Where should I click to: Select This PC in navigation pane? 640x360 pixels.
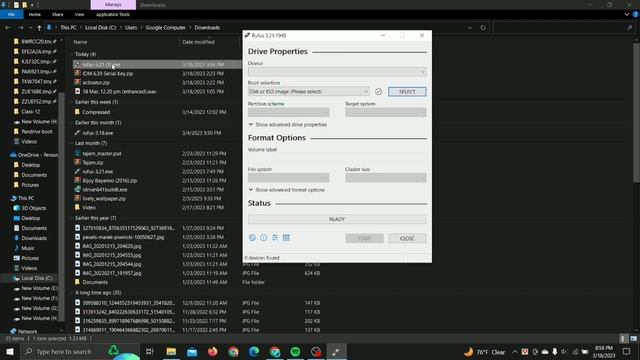(x=26, y=198)
